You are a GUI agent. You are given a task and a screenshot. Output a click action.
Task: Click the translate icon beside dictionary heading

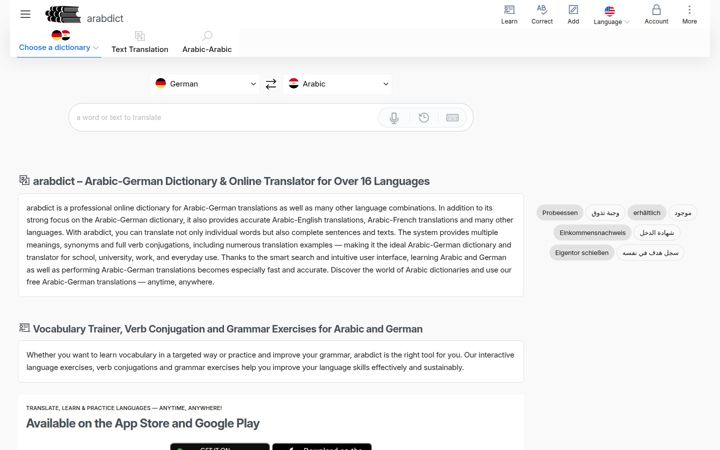point(24,180)
